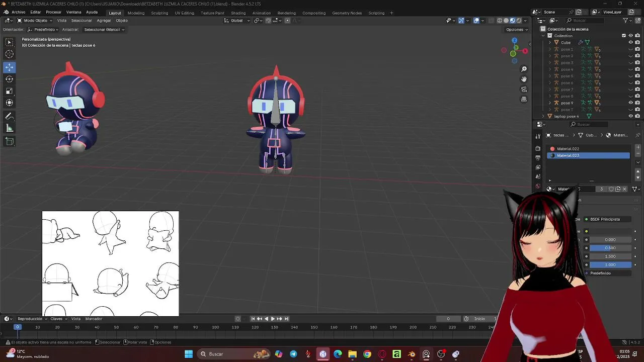The height and width of the screenshot is (362, 644).
Task: Switch to material preview shading
Action: (513, 21)
